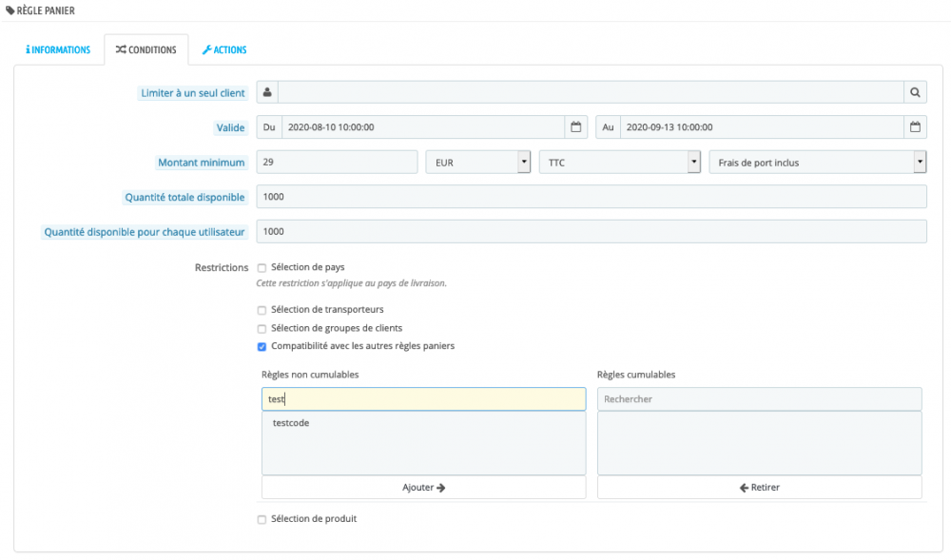Click the Montant minimum label
The width and height of the screenshot is (951, 560).
pos(202,163)
